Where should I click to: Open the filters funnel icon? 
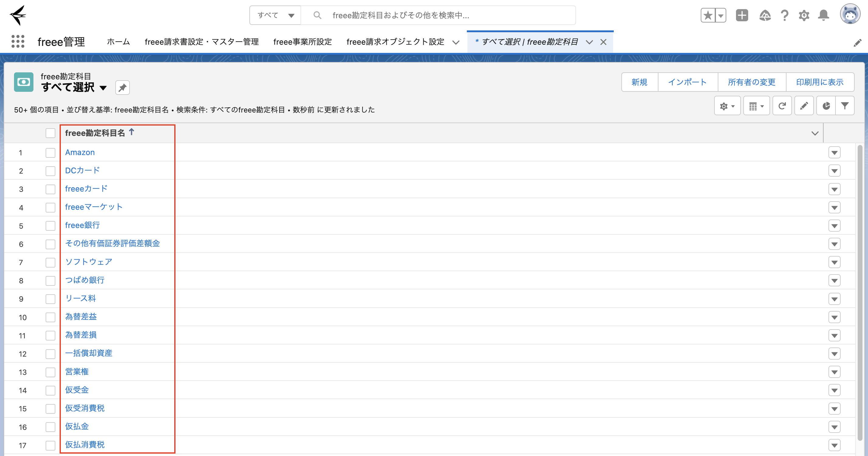[x=845, y=106]
